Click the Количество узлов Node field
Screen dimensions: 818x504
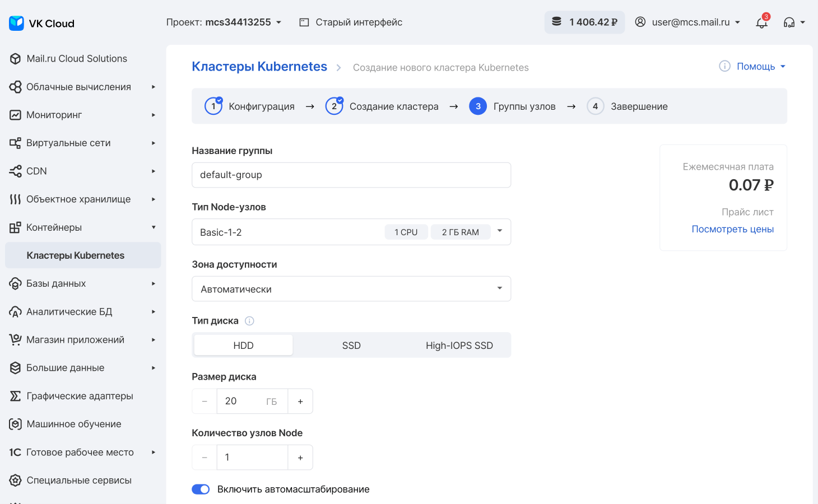point(252,458)
